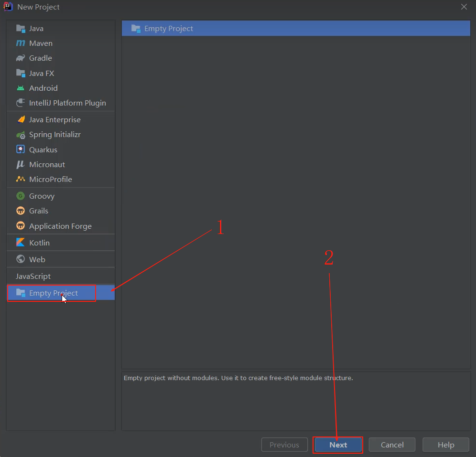476x457 pixels.
Task: Click the Web globe icon
Action: (x=21, y=259)
